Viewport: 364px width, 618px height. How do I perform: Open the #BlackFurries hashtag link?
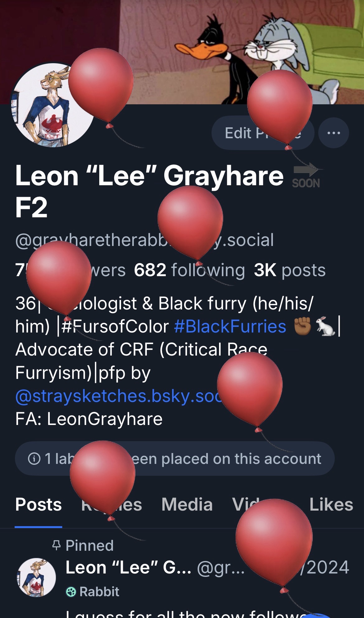tap(230, 326)
